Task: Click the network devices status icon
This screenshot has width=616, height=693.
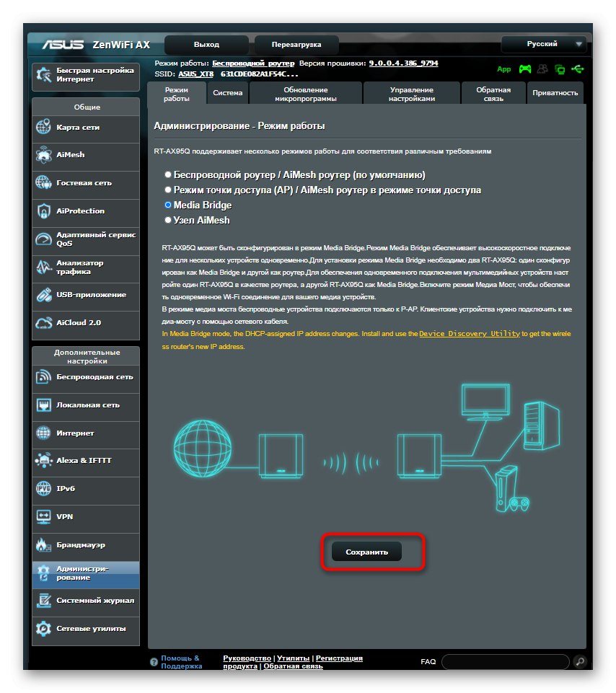Action: [560, 69]
